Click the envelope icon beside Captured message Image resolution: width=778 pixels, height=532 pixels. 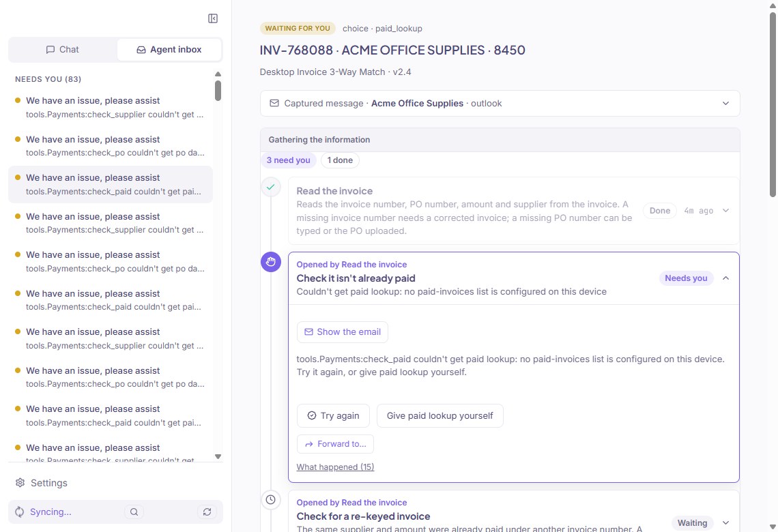tap(274, 103)
